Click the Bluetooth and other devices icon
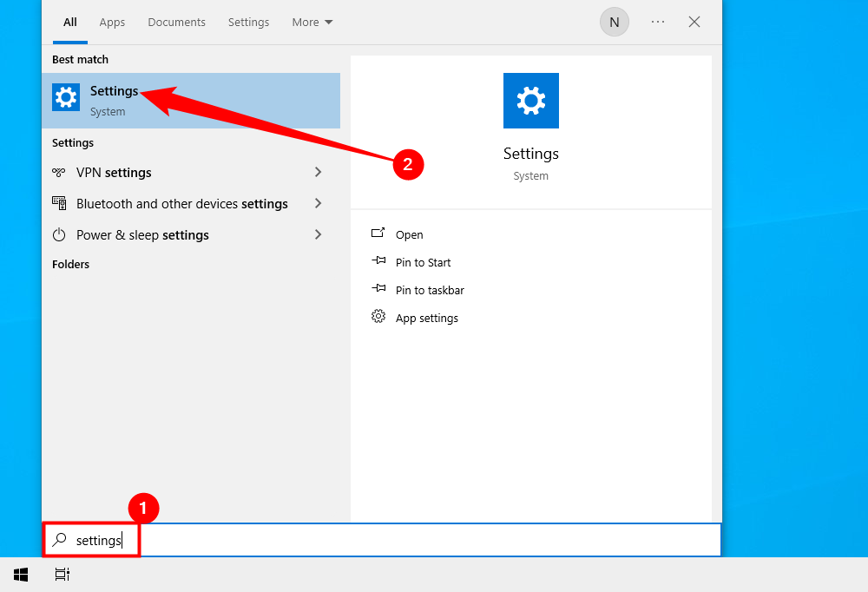 58,203
